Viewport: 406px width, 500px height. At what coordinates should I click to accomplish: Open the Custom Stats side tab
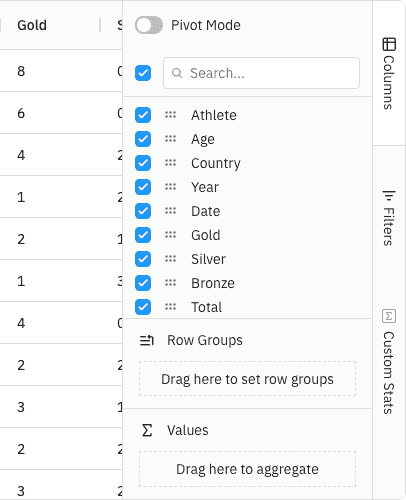(389, 362)
